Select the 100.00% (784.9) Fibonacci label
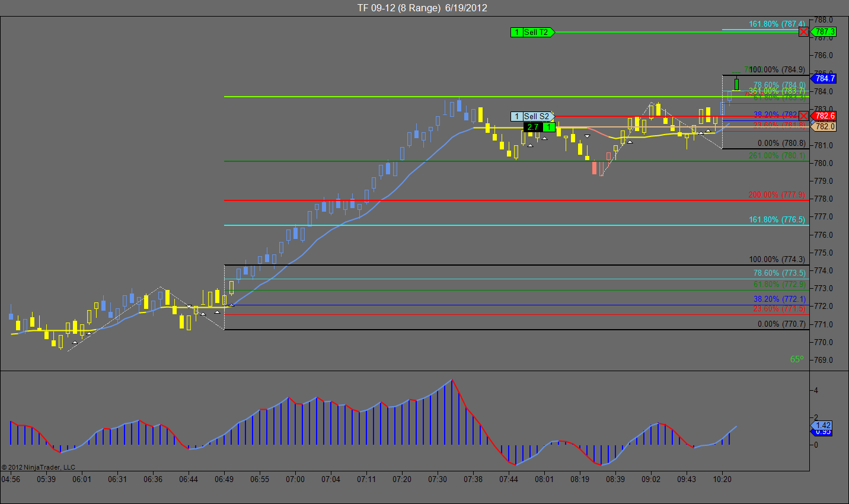The image size is (849, 504). 777,70
